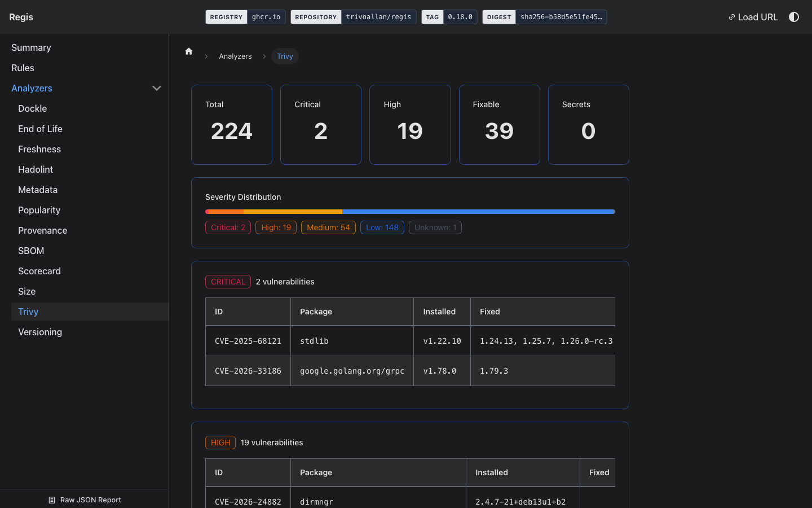Click the Trivy breadcrumb chip

point(285,56)
